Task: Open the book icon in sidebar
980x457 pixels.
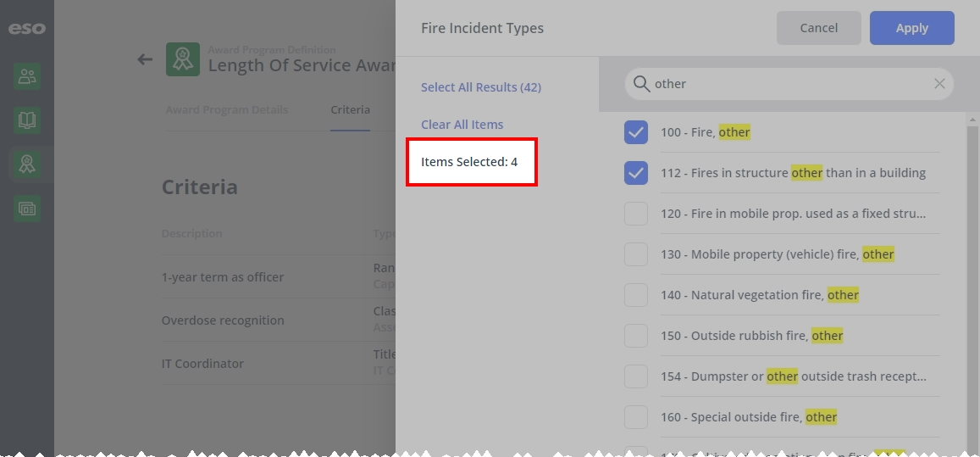Action: [x=27, y=120]
